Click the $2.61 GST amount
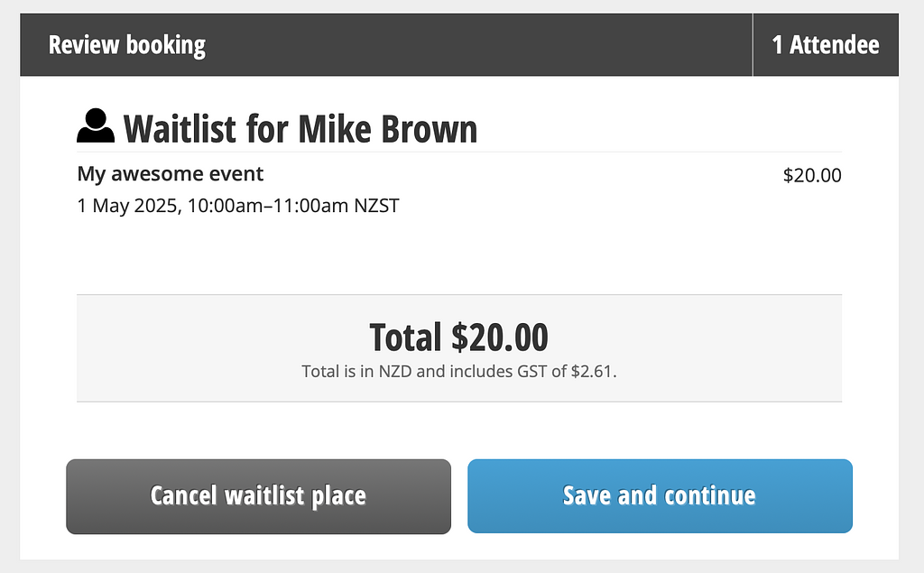The height and width of the screenshot is (573, 924). point(593,372)
